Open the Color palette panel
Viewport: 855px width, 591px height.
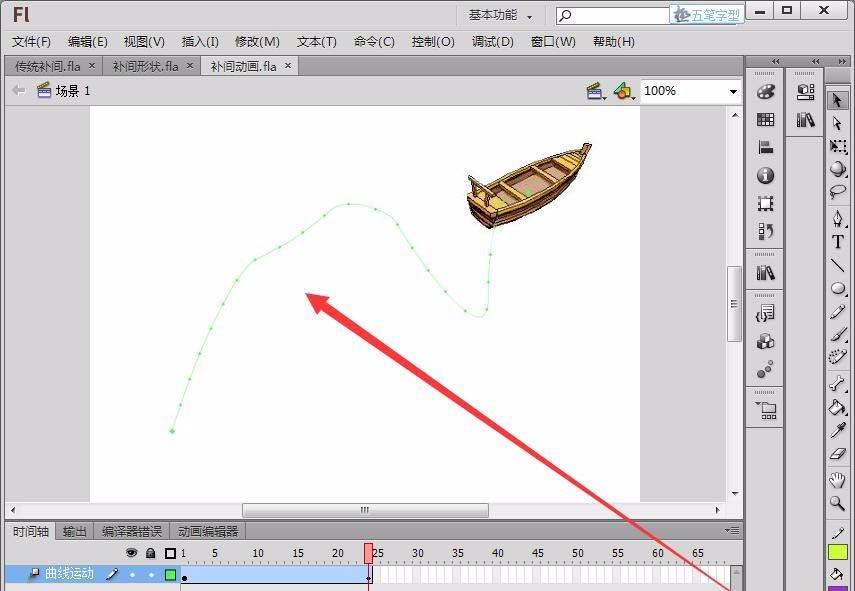pos(765,92)
